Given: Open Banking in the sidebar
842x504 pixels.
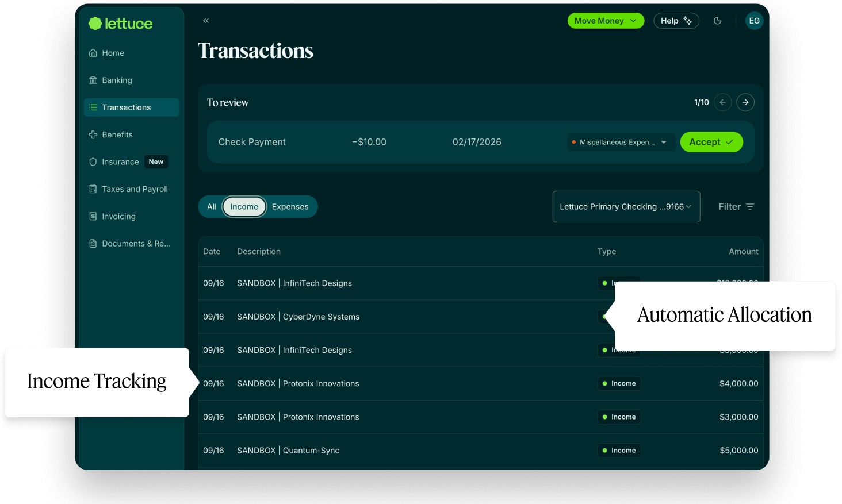Looking at the screenshot, I should pos(132,80).
